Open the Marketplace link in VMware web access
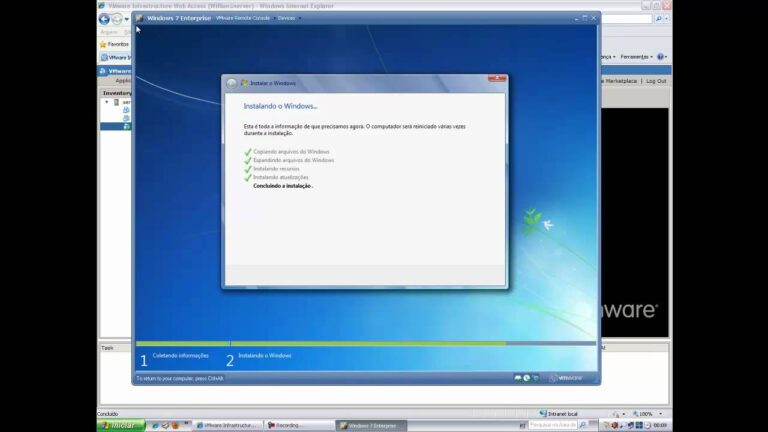 click(620, 81)
